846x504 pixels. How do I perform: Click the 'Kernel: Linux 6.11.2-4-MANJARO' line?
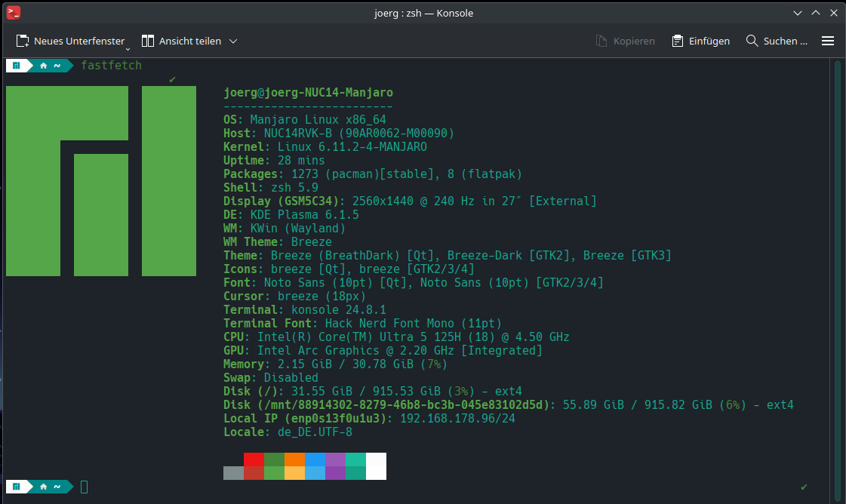pos(325,147)
